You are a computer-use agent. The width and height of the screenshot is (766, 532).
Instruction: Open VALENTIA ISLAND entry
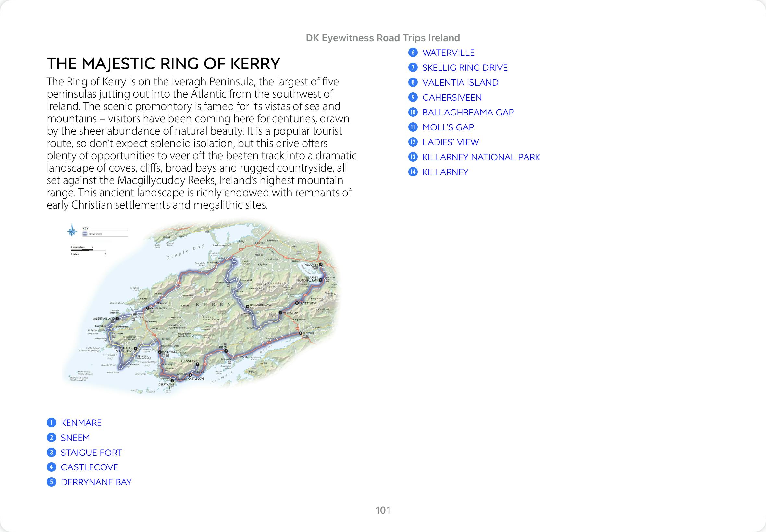click(x=460, y=83)
